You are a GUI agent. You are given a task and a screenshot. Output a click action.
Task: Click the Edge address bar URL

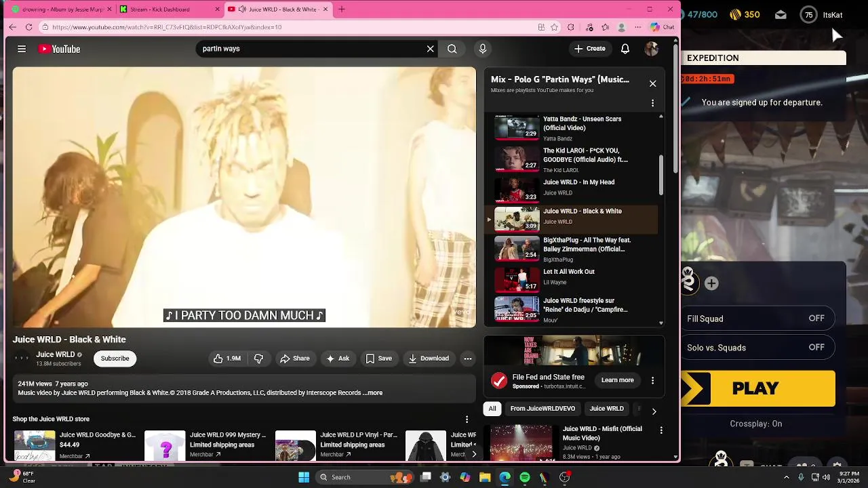point(167,27)
